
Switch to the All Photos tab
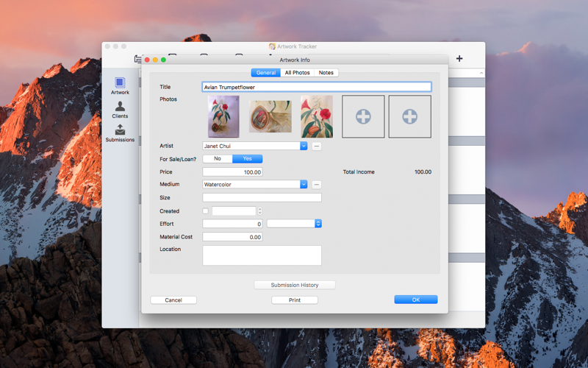(x=297, y=72)
